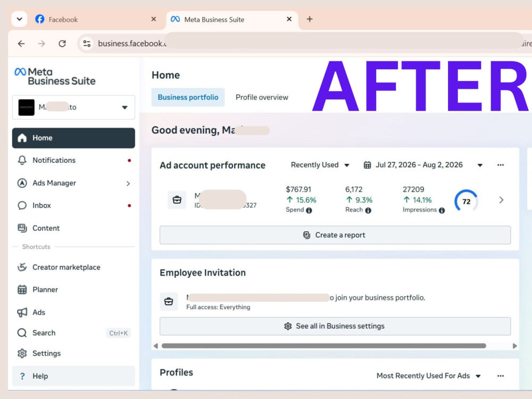Click the Ads Manager compass icon
The height and width of the screenshot is (399, 532).
coord(22,183)
